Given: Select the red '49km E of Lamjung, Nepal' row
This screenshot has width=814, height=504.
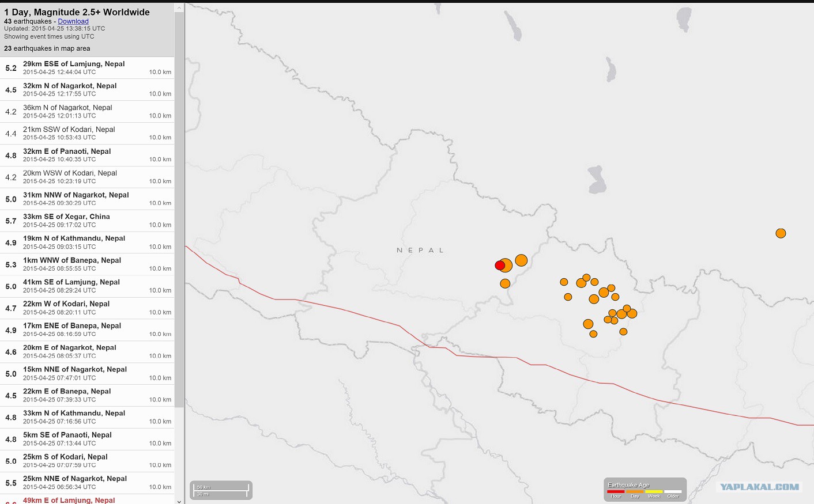Looking at the screenshot, I should coord(87,499).
